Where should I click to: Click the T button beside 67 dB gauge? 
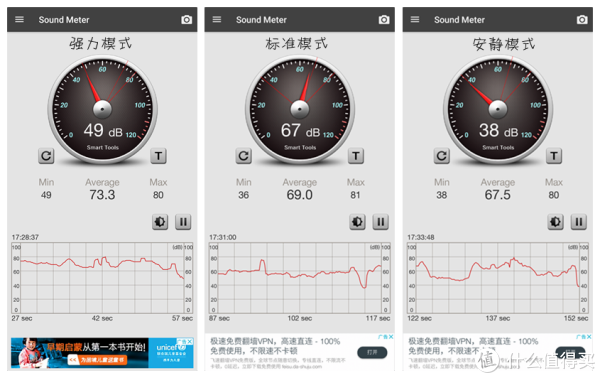point(356,156)
